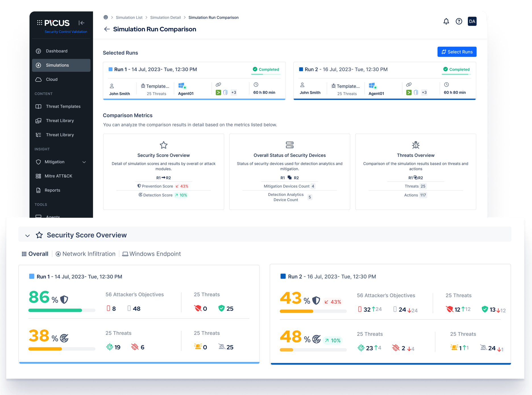Open the Mitre ATT&CK view
Screen dimensions: 532x395
59,176
